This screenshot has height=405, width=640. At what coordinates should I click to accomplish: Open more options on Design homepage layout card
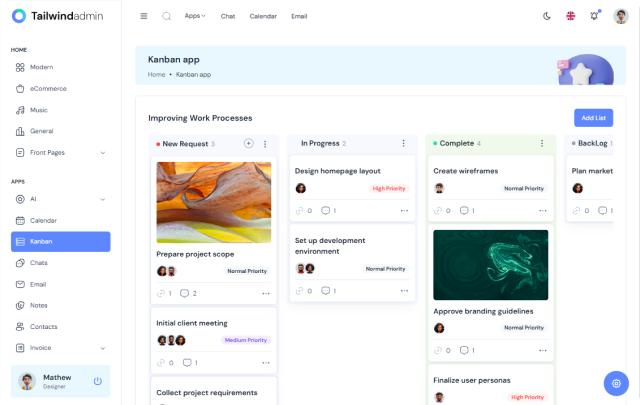404,211
